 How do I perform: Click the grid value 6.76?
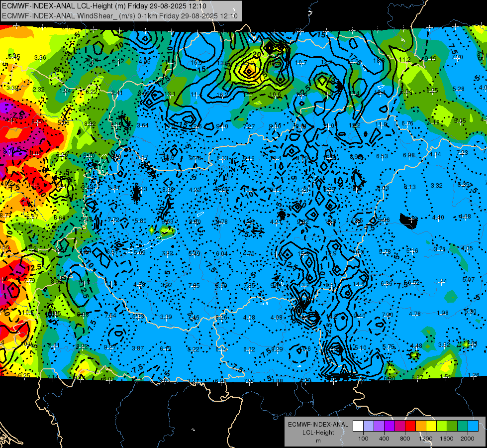(407, 123)
